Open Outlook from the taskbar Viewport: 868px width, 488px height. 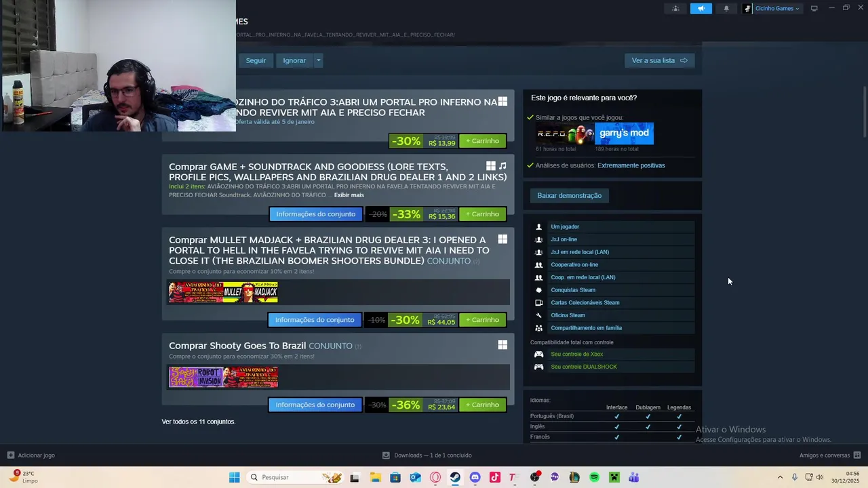(x=415, y=477)
